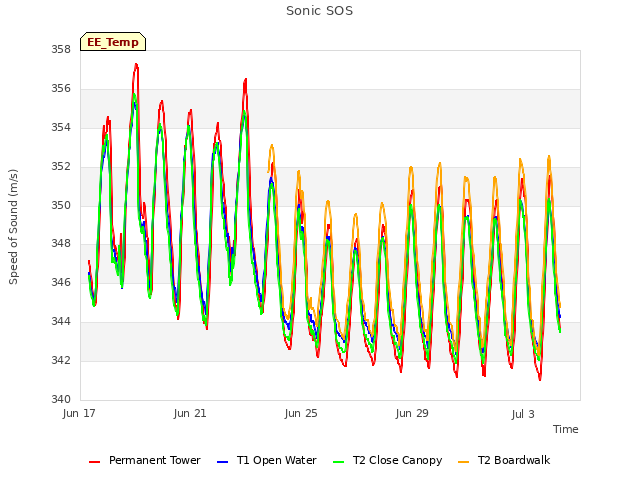Click the EE_Temp annotation label
This screenshot has height=480, width=640.
tap(113, 42)
